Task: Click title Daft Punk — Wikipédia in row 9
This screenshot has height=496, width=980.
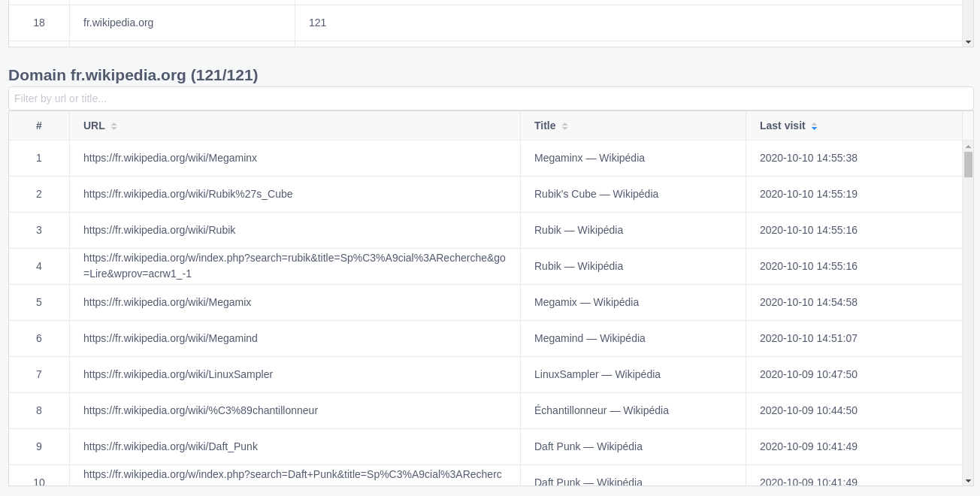Action: point(588,446)
